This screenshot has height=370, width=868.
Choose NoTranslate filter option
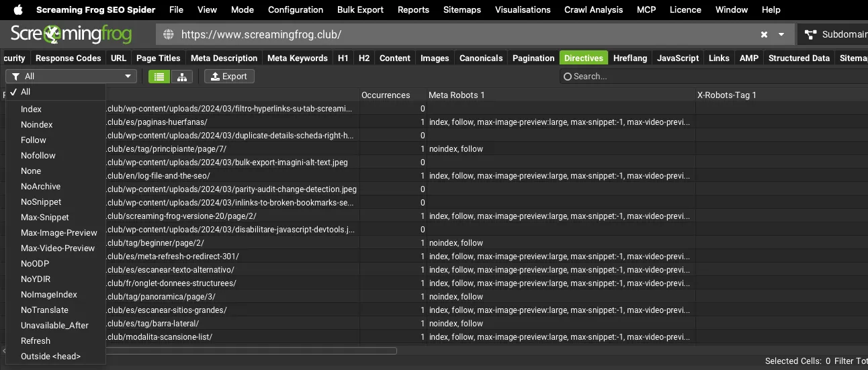coord(56,310)
